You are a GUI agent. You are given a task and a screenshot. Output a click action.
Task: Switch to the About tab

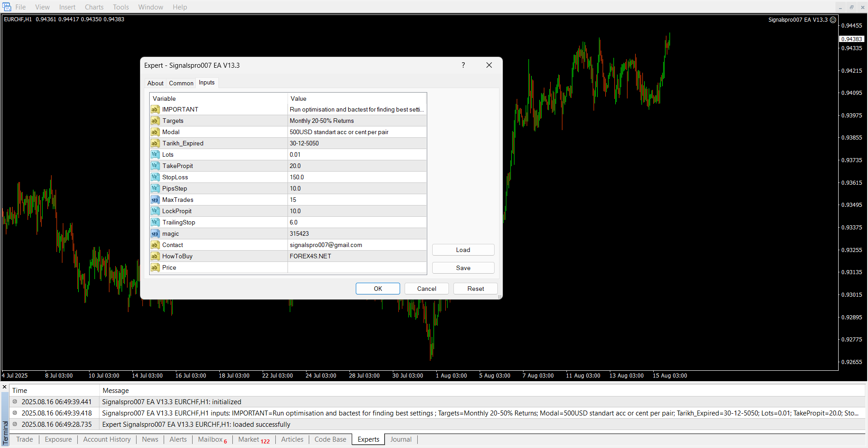click(x=155, y=83)
